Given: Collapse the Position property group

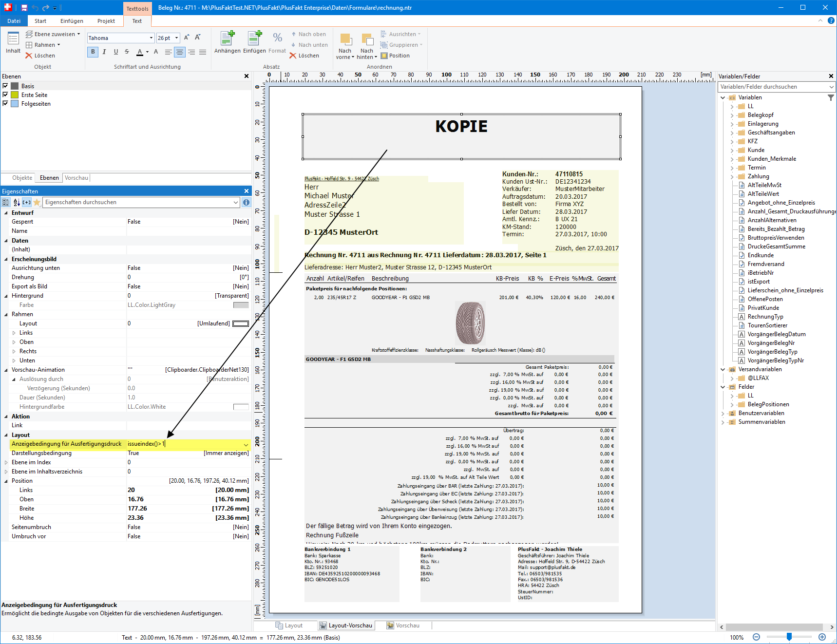Looking at the screenshot, I should pyautogui.click(x=6, y=481).
